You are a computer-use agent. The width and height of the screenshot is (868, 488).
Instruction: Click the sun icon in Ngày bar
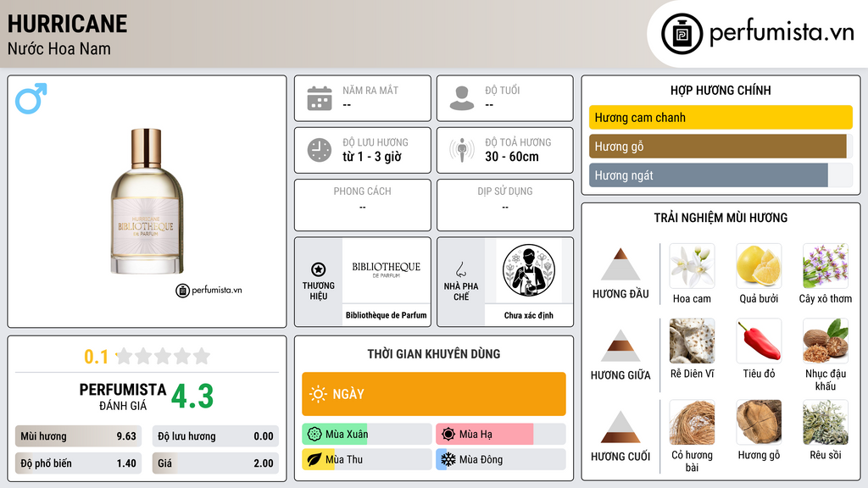(318, 394)
